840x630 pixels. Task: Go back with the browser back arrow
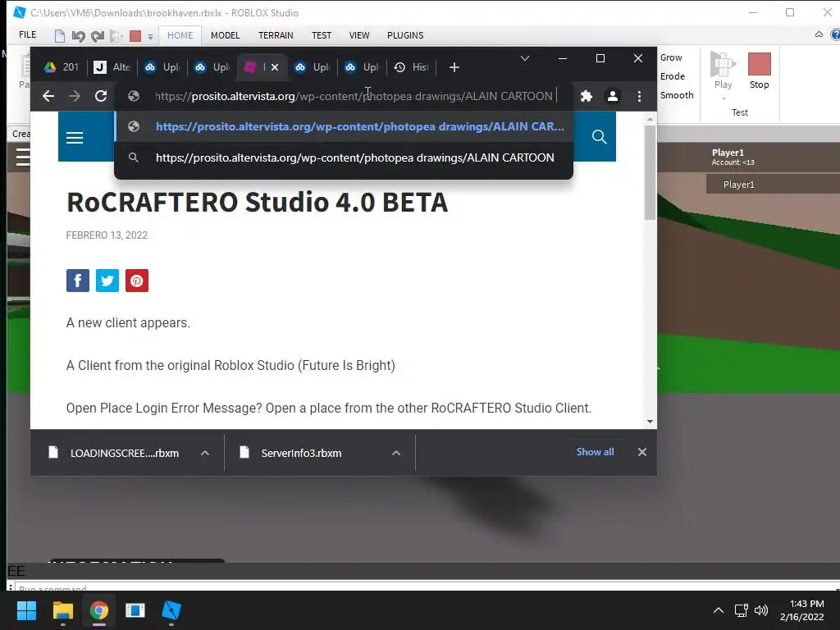click(48, 96)
